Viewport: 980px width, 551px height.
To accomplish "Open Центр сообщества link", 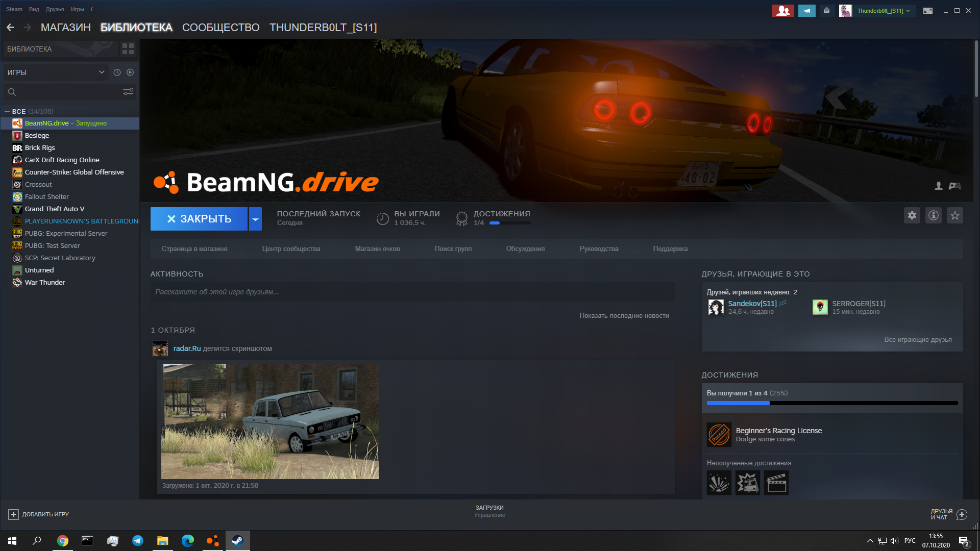I will click(x=291, y=249).
